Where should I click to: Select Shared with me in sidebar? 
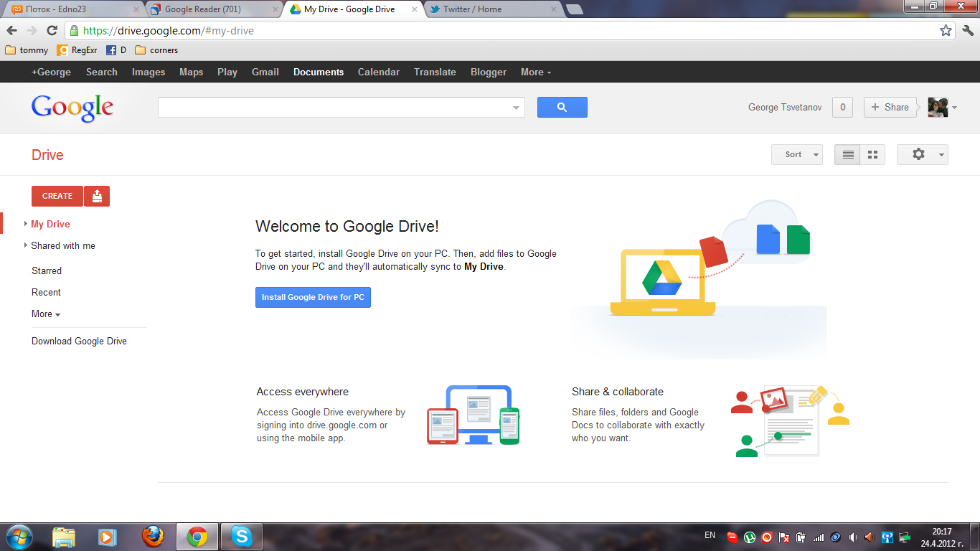[63, 245]
